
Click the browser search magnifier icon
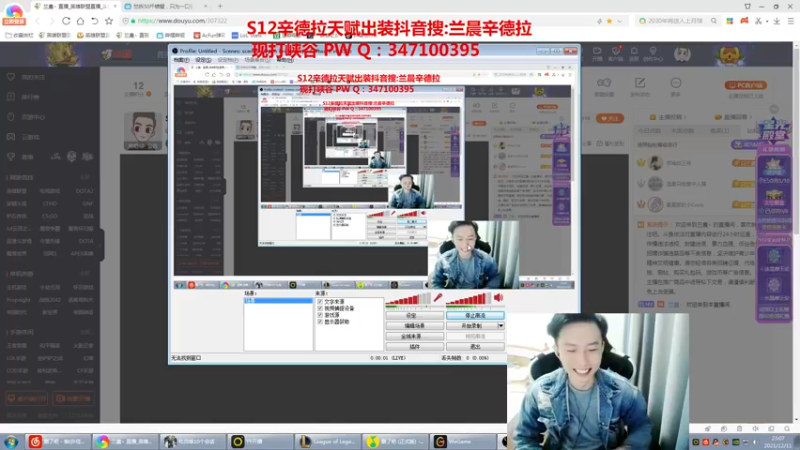pyautogui.click(x=714, y=21)
